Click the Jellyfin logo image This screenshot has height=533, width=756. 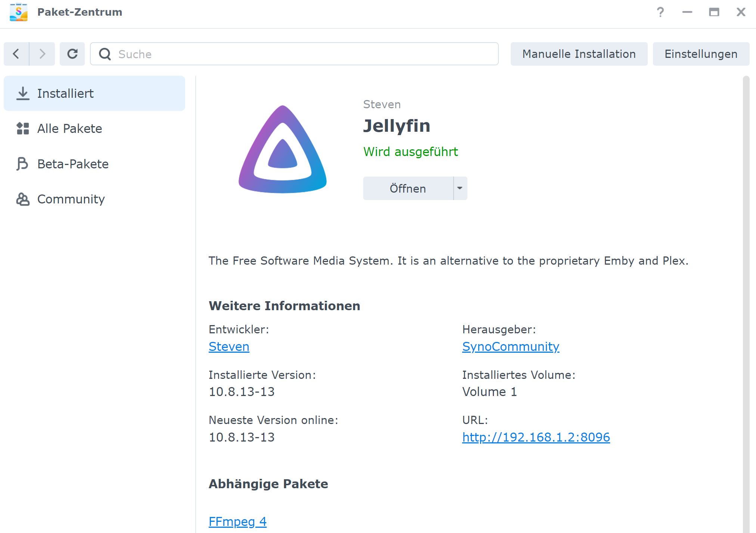pos(283,149)
